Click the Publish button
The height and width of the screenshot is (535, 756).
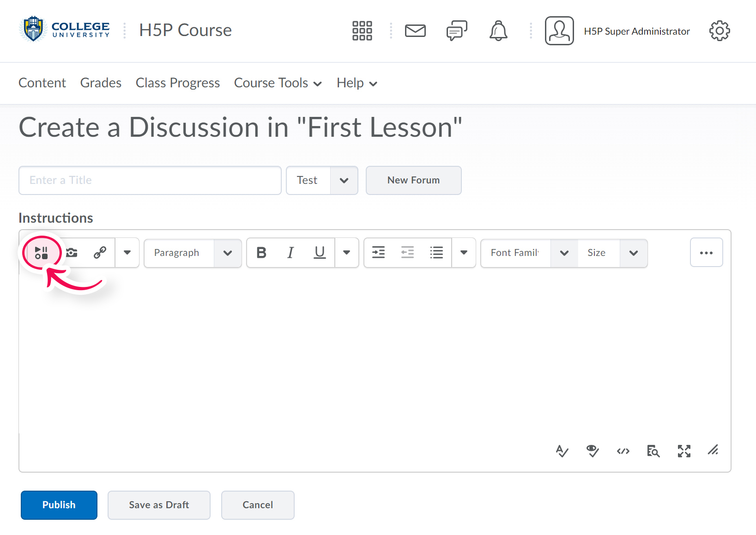point(59,505)
